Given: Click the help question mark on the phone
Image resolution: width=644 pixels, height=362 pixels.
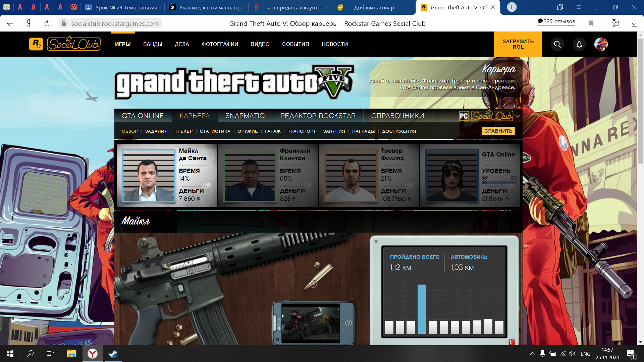Looking at the screenshot, I should [349, 323].
